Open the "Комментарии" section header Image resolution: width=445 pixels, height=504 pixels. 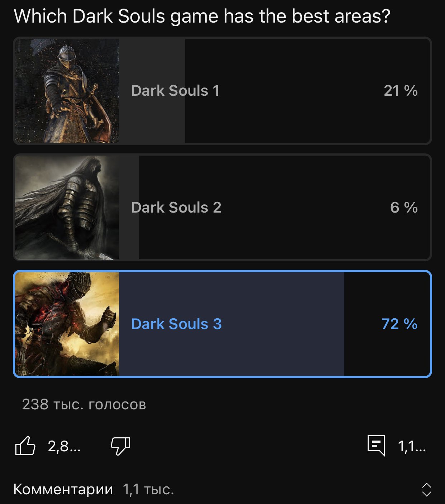pos(63,489)
